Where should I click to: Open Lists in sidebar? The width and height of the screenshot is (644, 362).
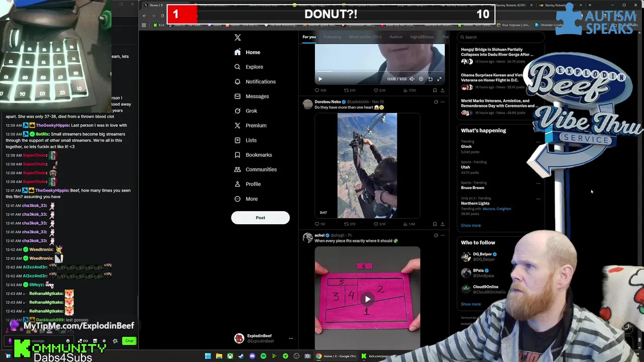(245, 140)
